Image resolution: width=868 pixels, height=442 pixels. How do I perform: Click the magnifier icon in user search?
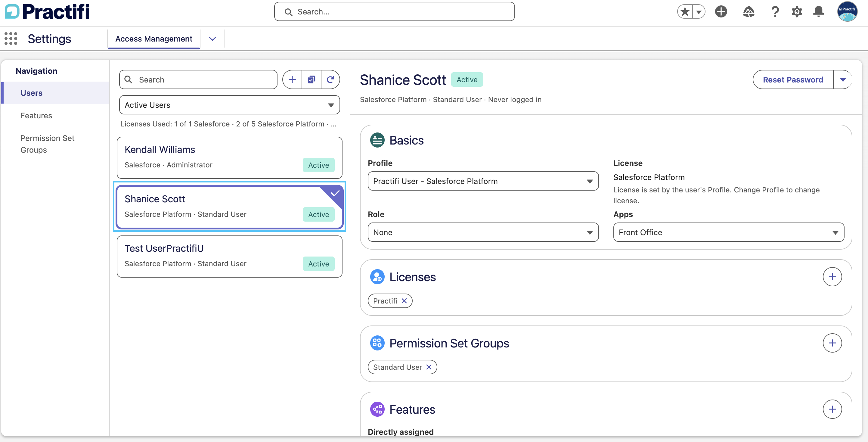(128, 79)
